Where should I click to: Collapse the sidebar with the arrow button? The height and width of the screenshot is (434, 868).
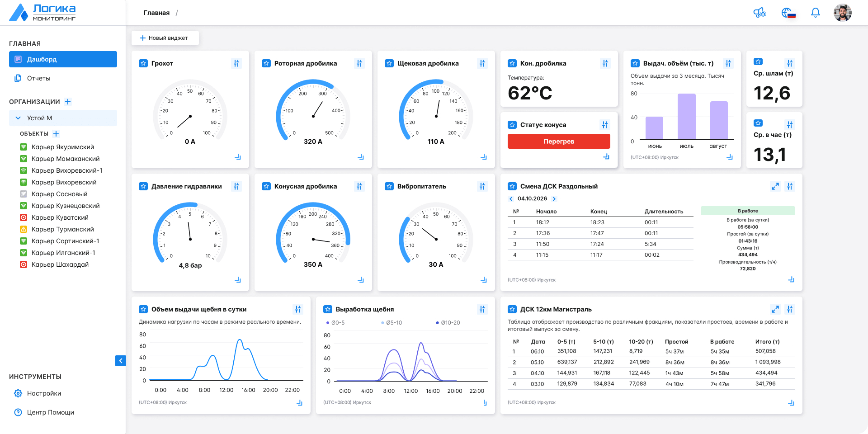[121, 361]
